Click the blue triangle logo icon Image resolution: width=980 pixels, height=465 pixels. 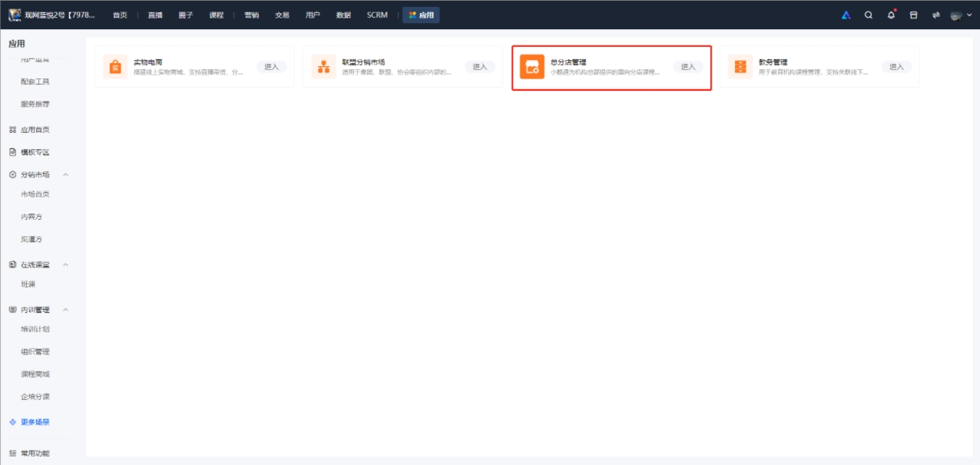(846, 15)
